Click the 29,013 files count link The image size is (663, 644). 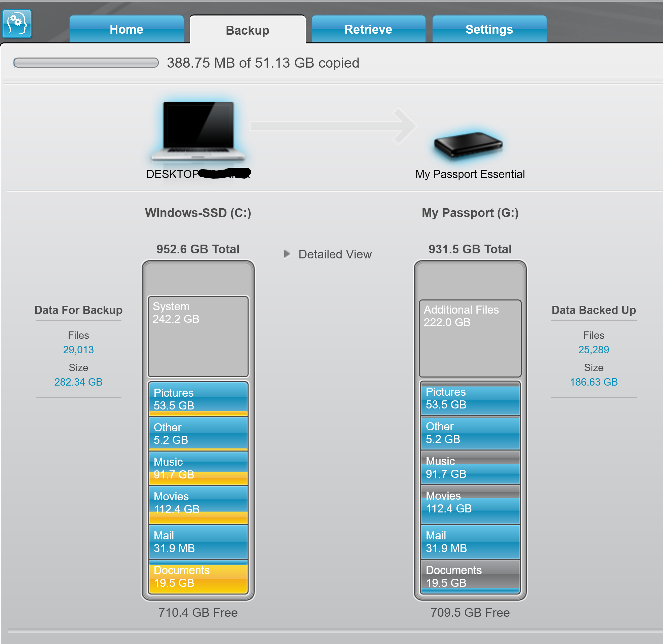point(78,350)
